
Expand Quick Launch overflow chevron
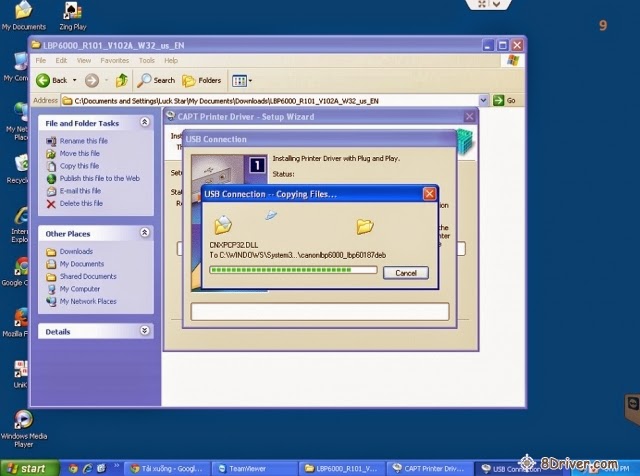coord(116,465)
